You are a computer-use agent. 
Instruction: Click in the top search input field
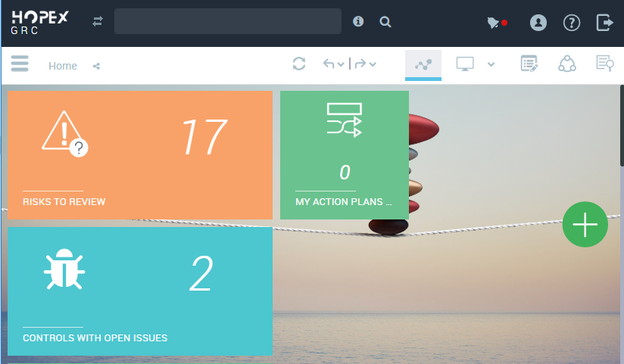[x=227, y=22]
